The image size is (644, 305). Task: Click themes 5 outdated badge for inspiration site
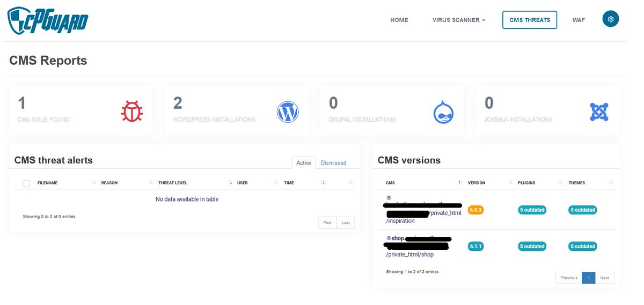click(x=582, y=210)
